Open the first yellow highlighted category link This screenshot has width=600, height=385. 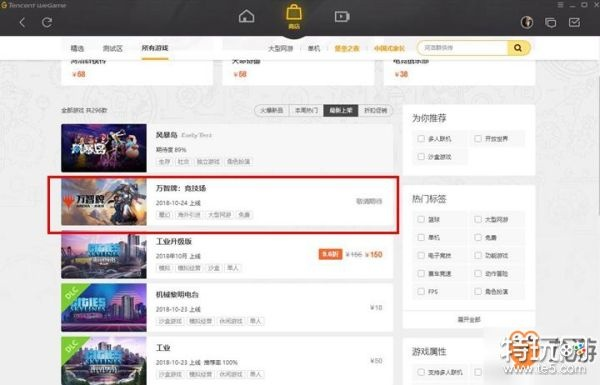(x=347, y=48)
